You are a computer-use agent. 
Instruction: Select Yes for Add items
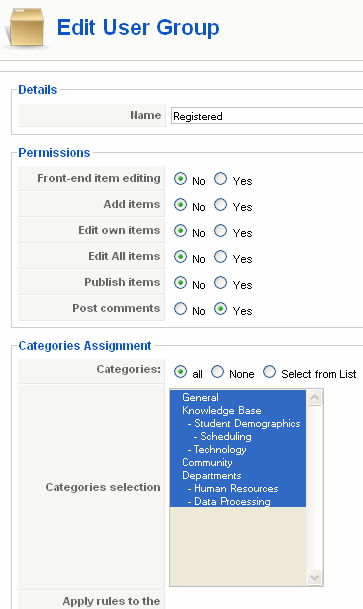221,205
